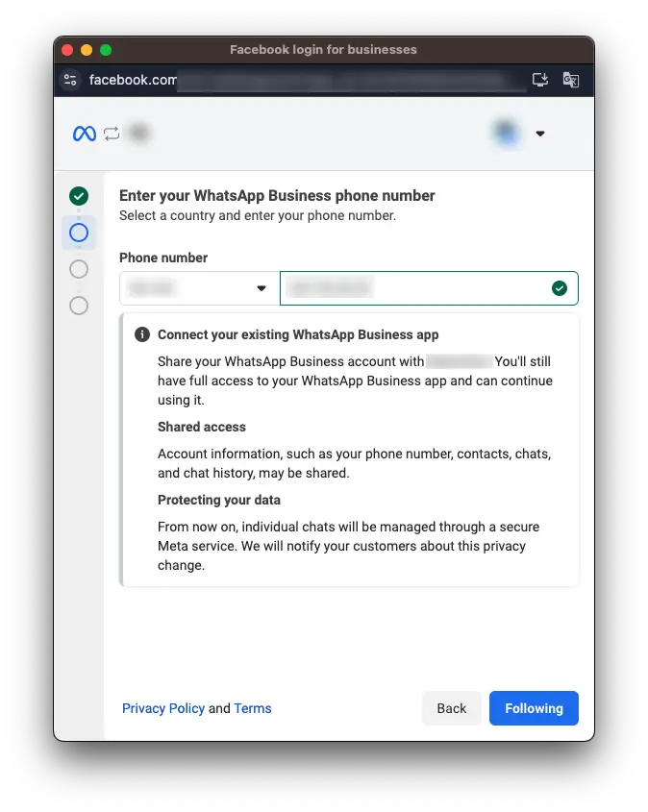Click the Meta logo in the header
The height and width of the screenshot is (812, 648).
pos(84,134)
